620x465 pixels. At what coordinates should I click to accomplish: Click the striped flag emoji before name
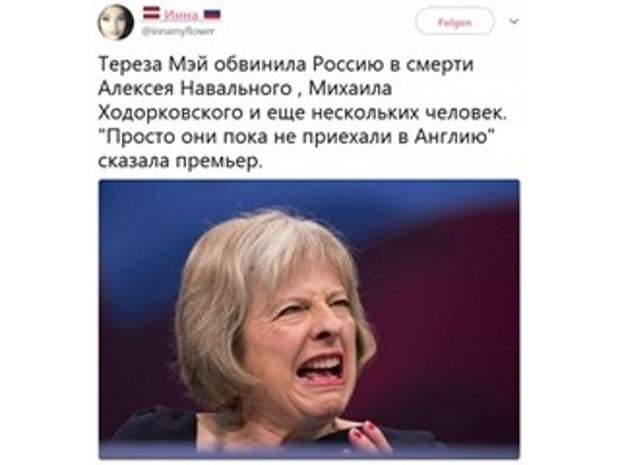152,13
